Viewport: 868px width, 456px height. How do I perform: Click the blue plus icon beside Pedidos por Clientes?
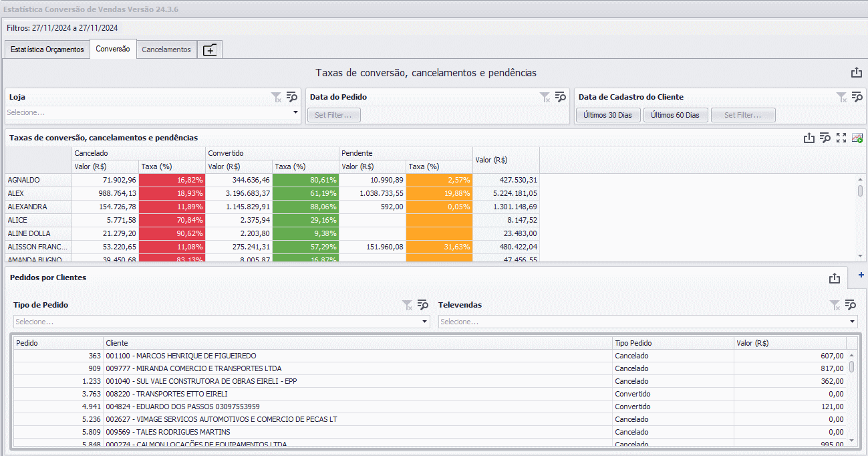861,274
